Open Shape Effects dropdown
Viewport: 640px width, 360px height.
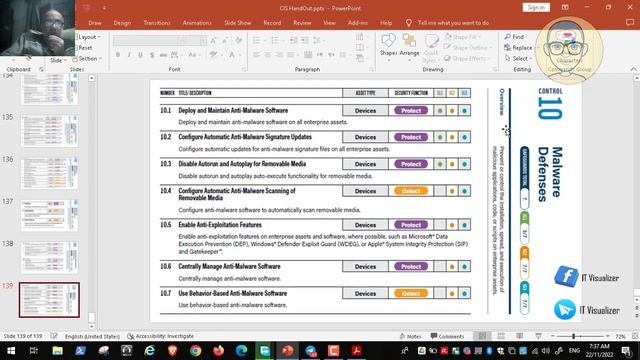pos(466,58)
